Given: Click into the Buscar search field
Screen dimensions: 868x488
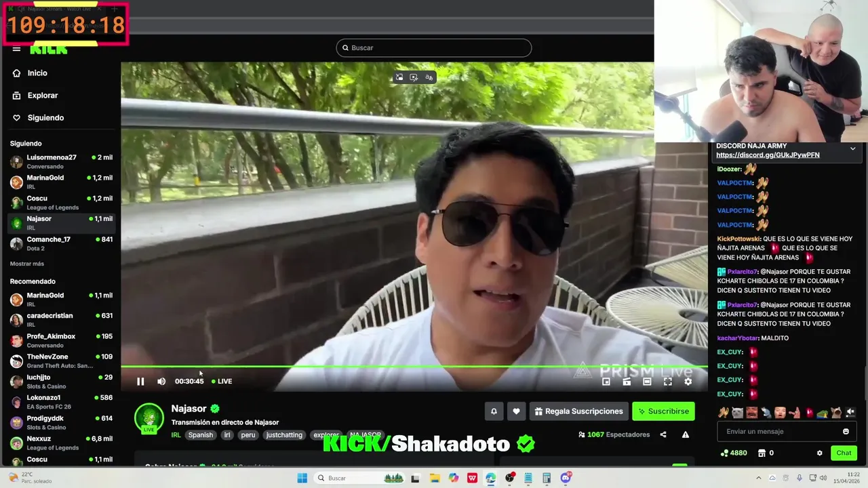Looking at the screenshot, I should pos(434,48).
